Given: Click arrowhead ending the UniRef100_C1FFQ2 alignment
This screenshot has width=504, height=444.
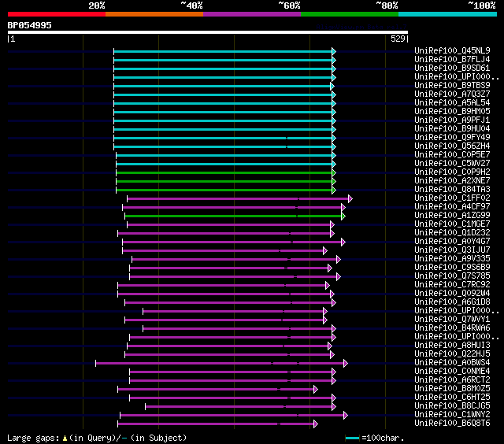Looking at the screenshot, I should click(350, 198).
